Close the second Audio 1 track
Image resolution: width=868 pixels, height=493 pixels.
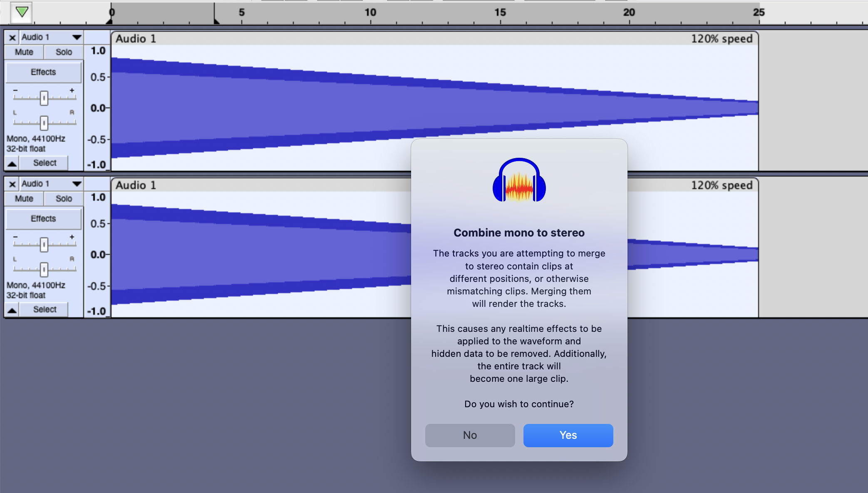coord(12,184)
